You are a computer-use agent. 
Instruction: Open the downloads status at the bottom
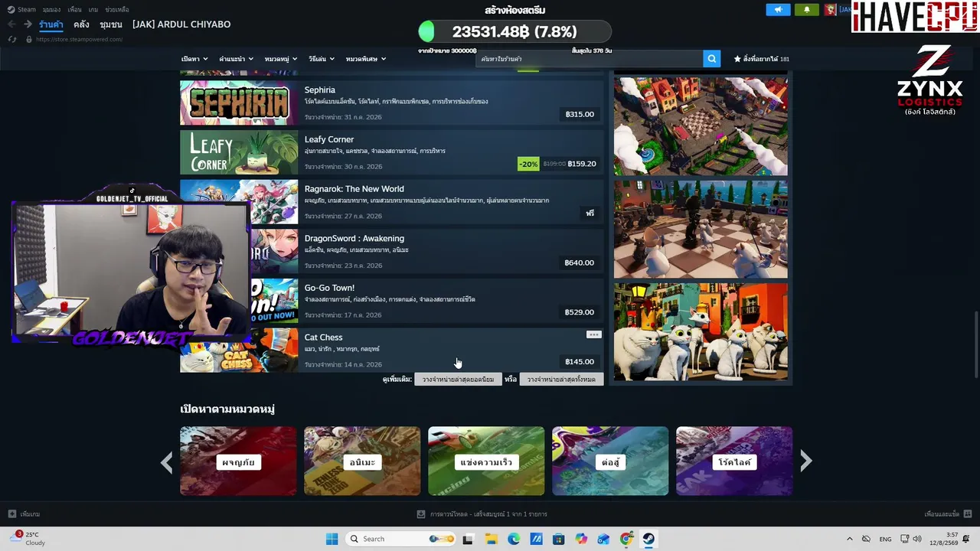click(482, 514)
